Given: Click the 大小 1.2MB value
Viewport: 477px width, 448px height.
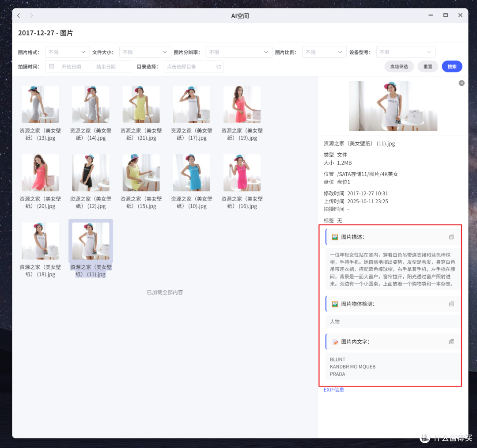Looking at the screenshot, I should coord(344,163).
